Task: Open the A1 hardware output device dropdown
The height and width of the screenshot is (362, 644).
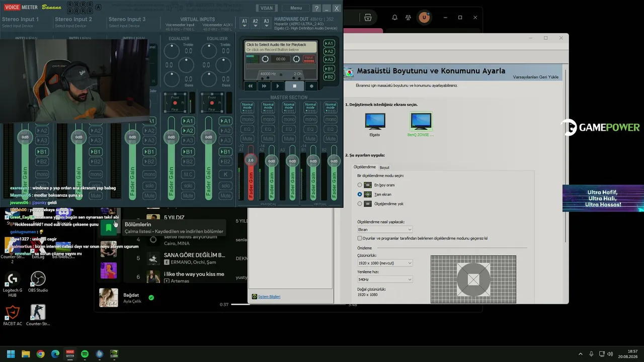Action: tap(245, 23)
